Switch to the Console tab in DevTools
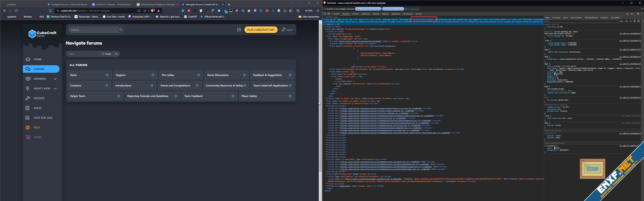The image size is (644, 201). (x=355, y=14)
